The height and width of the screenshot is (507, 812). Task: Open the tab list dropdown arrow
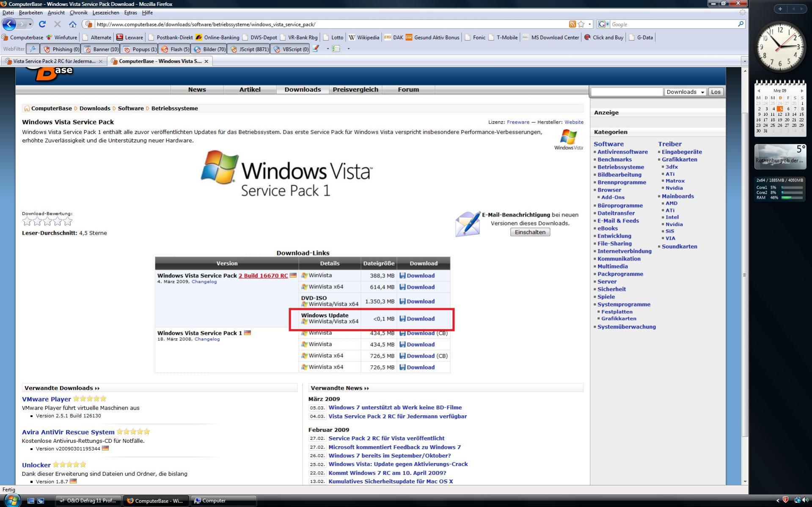[744, 61]
